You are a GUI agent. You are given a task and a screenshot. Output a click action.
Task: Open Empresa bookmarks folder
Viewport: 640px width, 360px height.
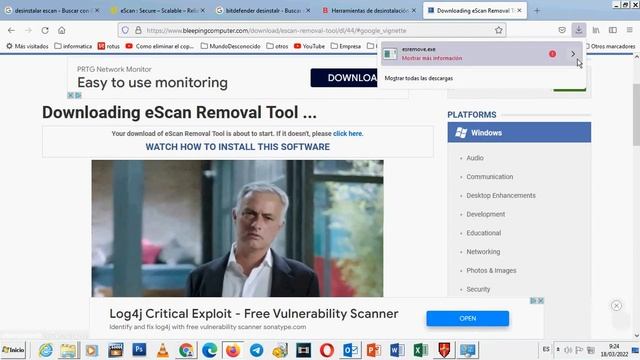point(346,46)
